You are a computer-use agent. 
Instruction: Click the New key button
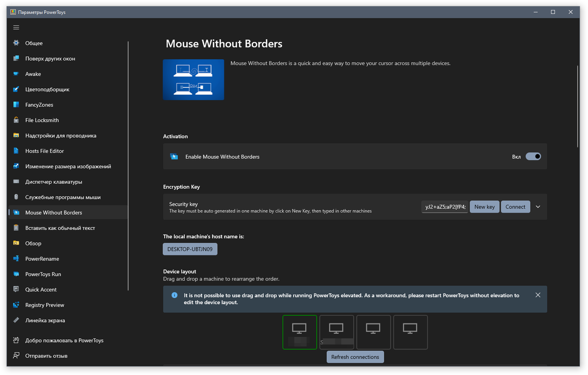coord(485,207)
